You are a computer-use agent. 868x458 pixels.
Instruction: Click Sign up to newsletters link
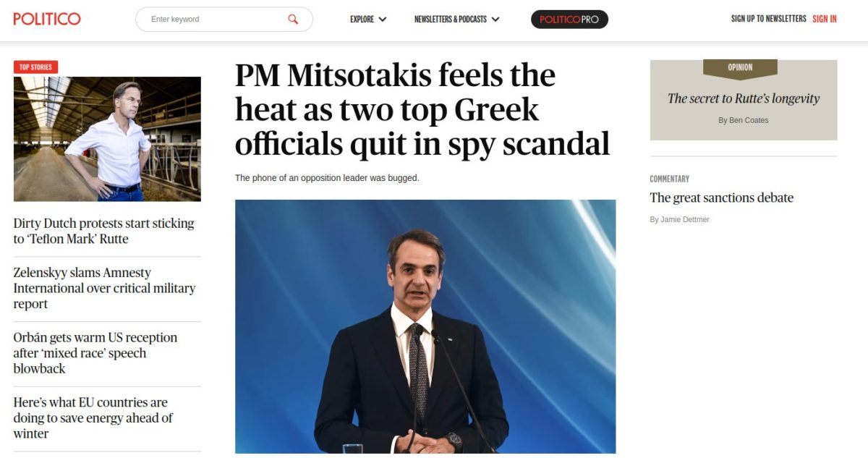pos(768,19)
